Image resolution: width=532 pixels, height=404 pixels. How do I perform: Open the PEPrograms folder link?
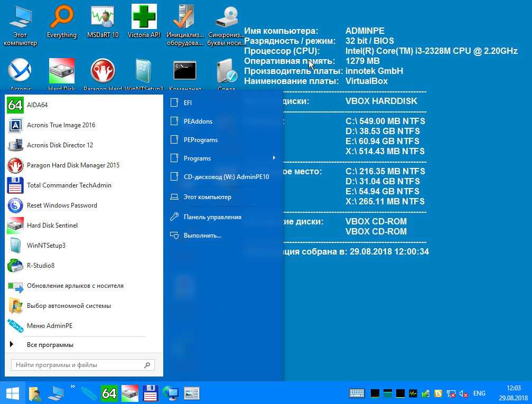pos(200,140)
